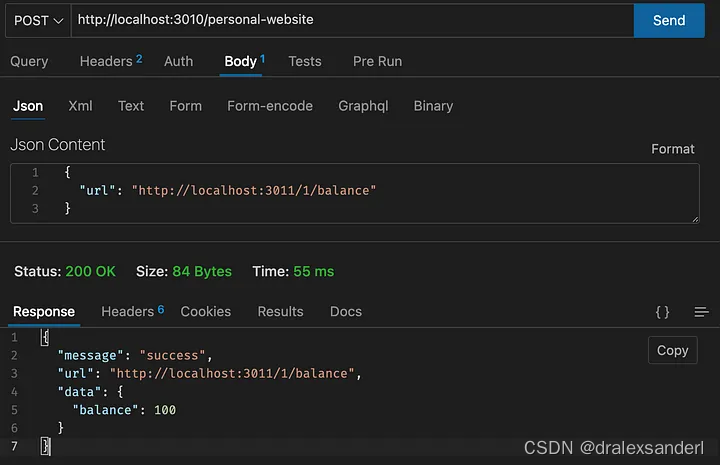
Task: Copy the response body
Action: pos(673,350)
